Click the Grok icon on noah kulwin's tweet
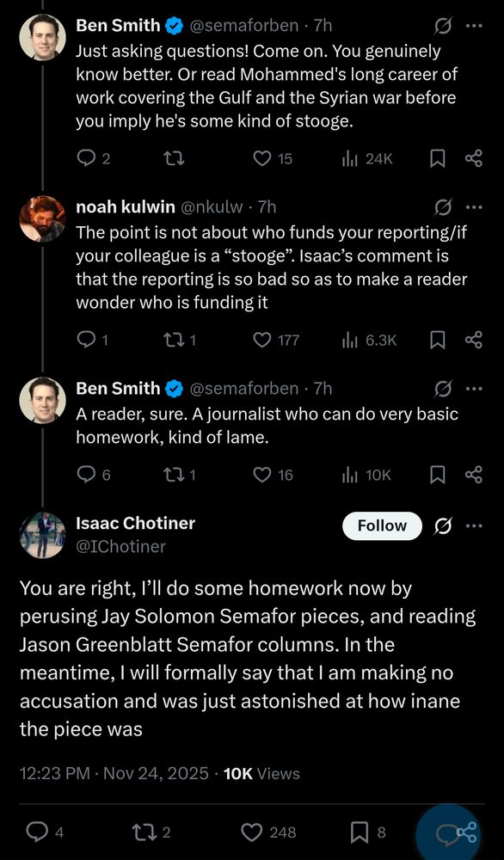The height and width of the screenshot is (860, 504). [442, 206]
